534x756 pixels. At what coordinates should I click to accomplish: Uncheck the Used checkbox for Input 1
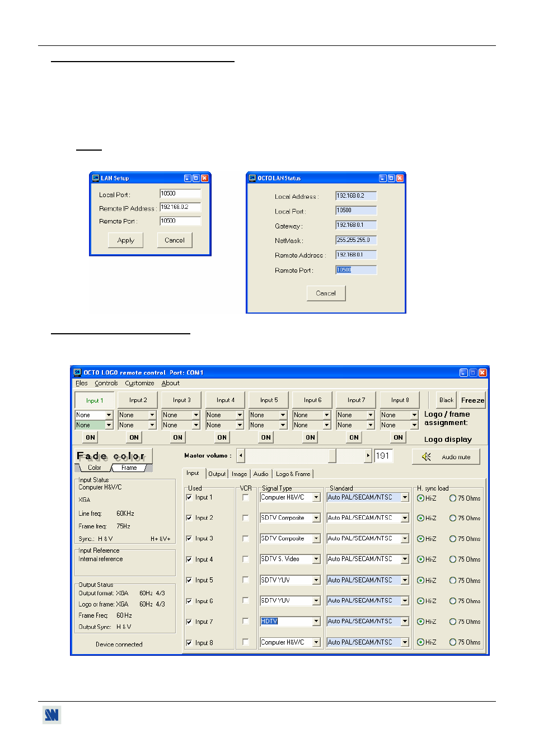click(x=189, y=497)
